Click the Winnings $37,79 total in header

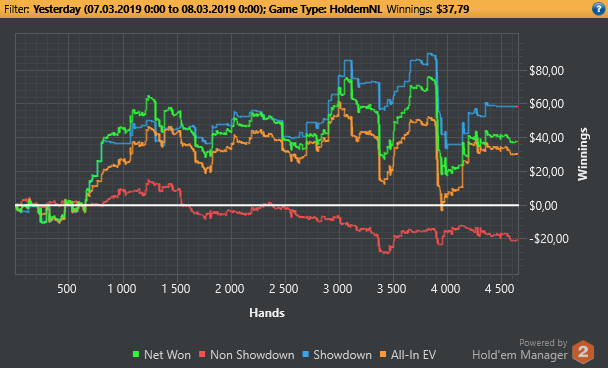click(x=428, y=9)
